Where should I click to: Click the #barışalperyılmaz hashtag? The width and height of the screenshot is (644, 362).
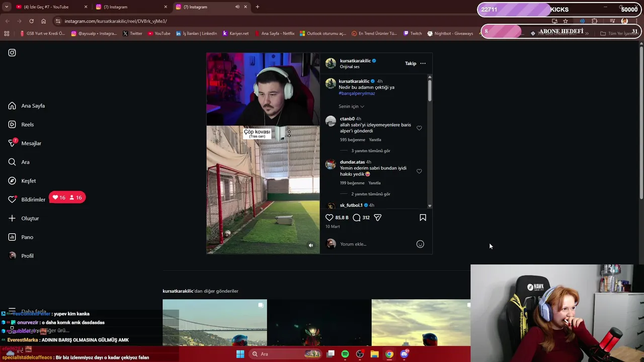point(357,93)
